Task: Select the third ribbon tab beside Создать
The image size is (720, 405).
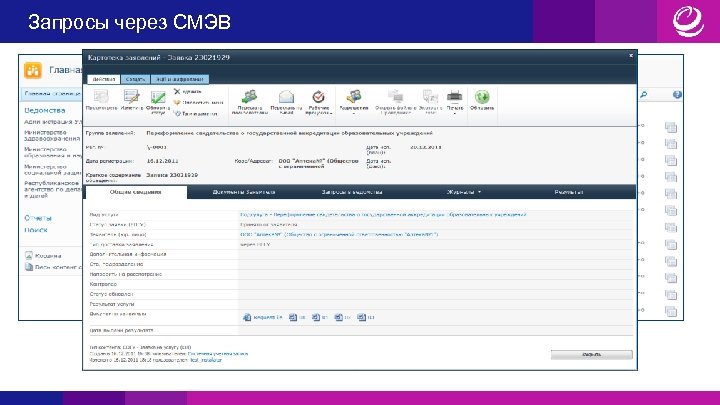Action: coord(180,79)
